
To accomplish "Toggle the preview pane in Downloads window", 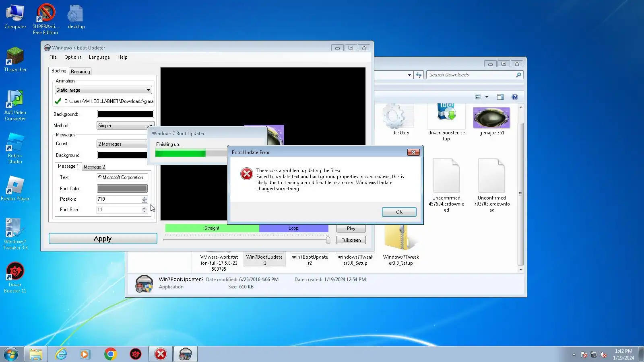I will pos(500,97).
